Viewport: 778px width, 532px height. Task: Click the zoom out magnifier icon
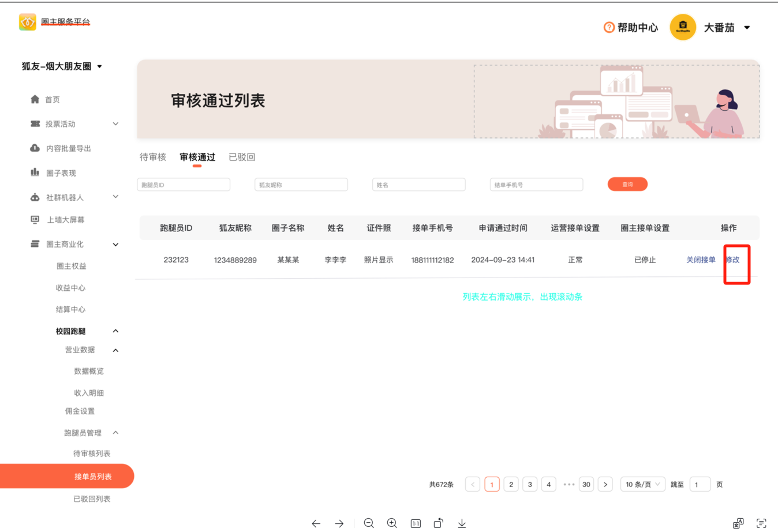(369, 523)
